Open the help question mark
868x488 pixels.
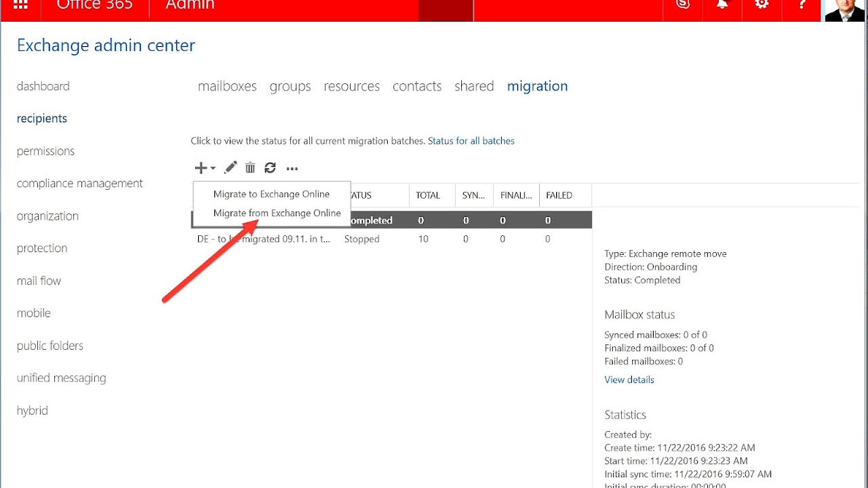pyautogui.click(x=802, y=5)
